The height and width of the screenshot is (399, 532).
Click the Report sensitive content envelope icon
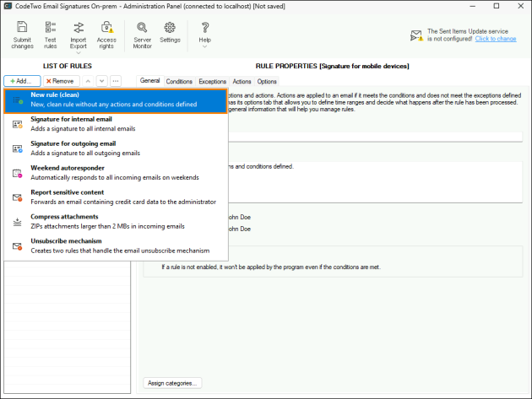pyautogui.click(x=18, y=197)
